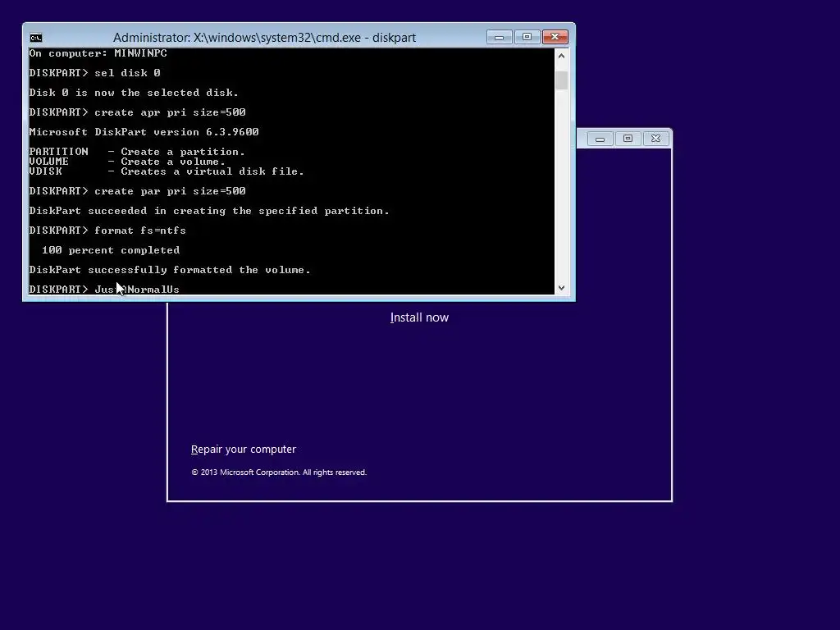
Task: Click the console vertical scrollbar thumb
Action: pos(561,80)
